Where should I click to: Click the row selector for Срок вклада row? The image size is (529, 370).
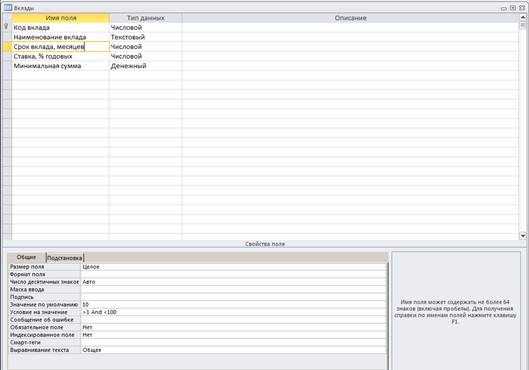7,47
